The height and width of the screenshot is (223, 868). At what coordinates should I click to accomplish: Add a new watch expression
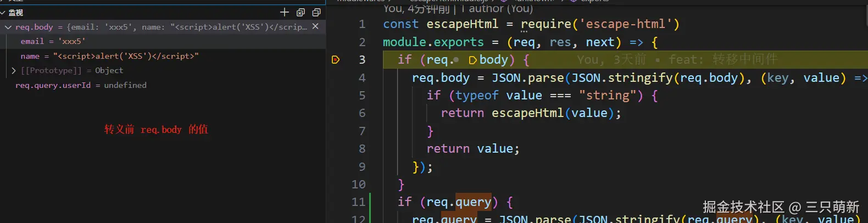pos(284,12)
